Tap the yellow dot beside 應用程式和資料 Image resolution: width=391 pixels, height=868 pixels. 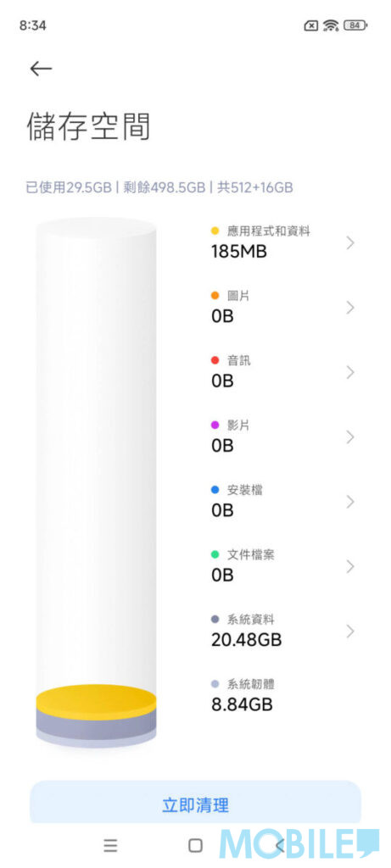pyautogui.click(x=215, y=231)
